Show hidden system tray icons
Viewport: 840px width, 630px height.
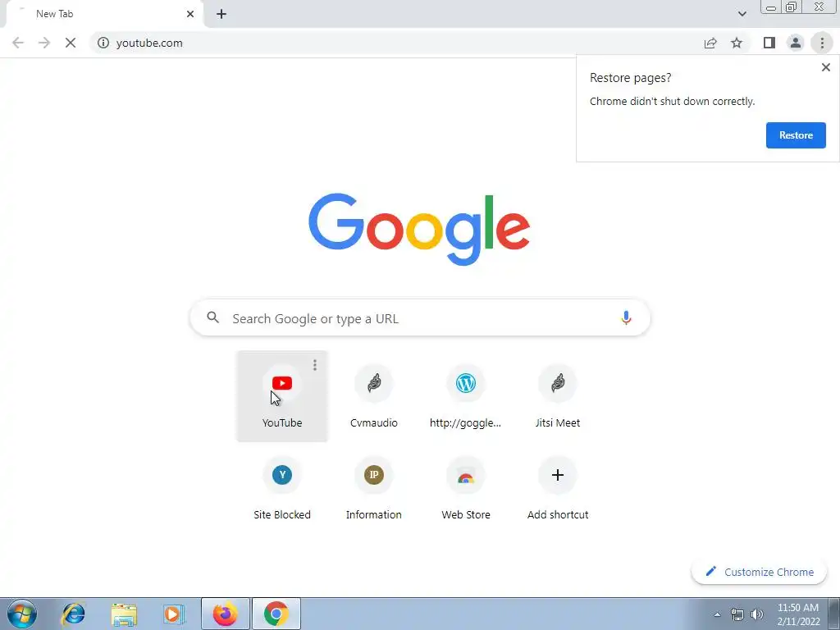pyautogui.click(x=717, y=614)
